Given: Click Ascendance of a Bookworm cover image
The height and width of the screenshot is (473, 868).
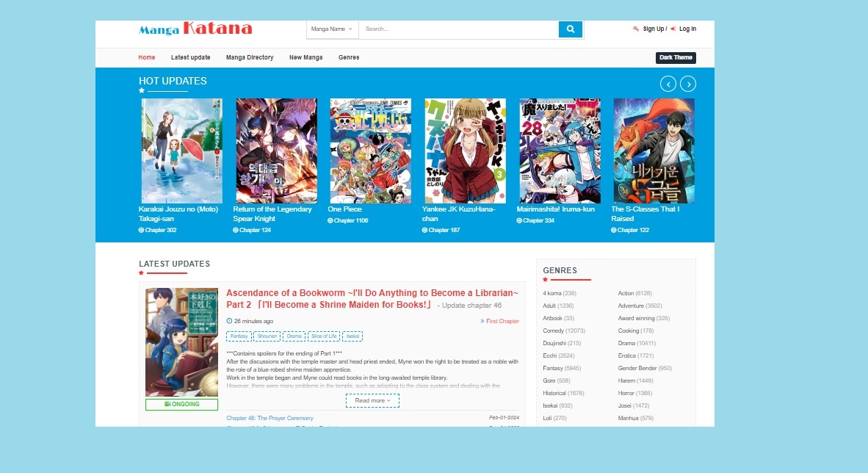Looking at the screenshot, I should (x=181, y=342).
